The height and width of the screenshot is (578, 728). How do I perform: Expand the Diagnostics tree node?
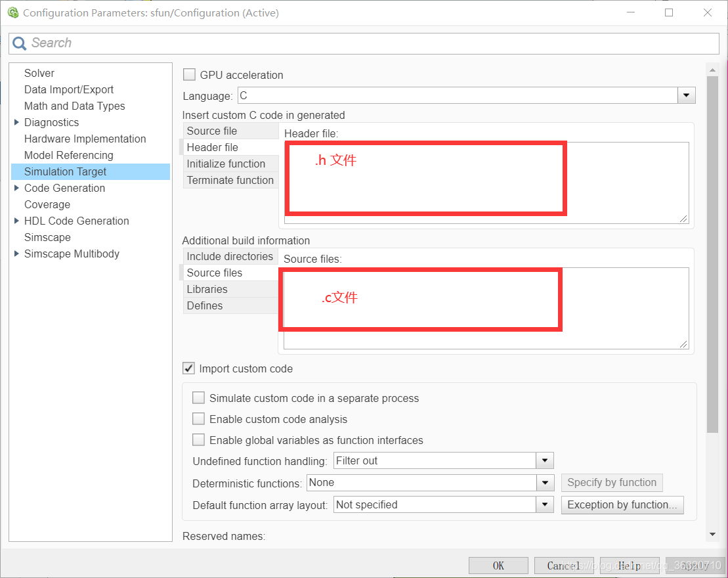(16, 122)
